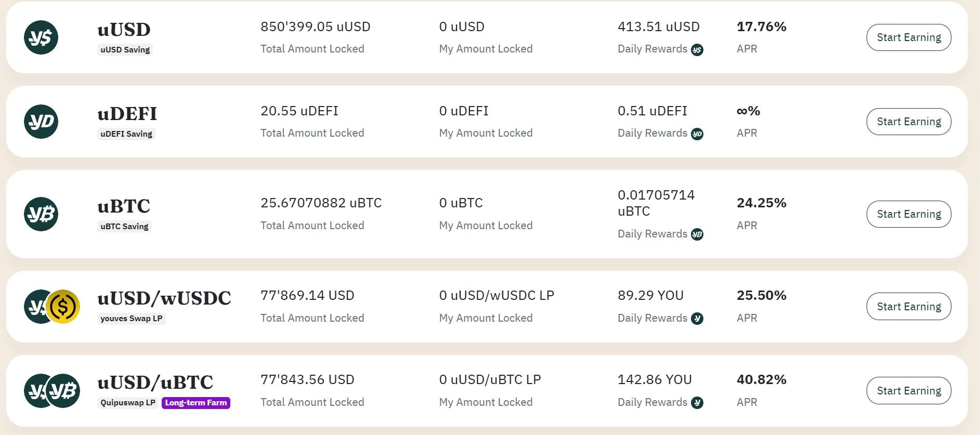Click the uUSD token logo icon

tap(41, 37)
